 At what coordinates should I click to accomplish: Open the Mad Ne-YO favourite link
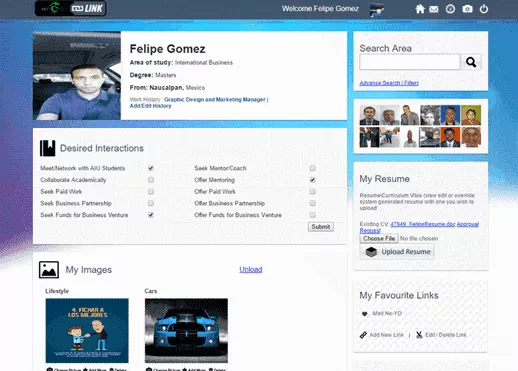[387, 313]
